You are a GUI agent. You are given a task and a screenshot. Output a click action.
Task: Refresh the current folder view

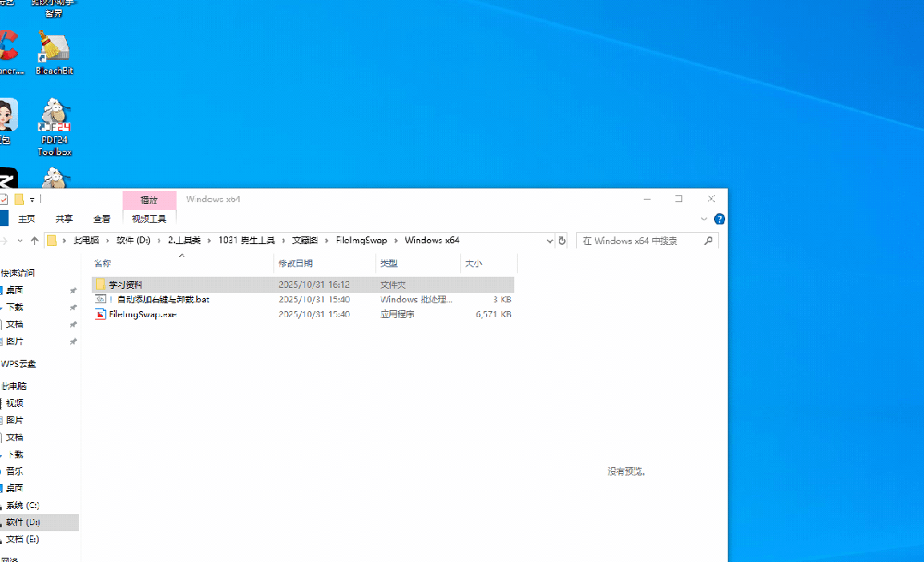(562, 241)
